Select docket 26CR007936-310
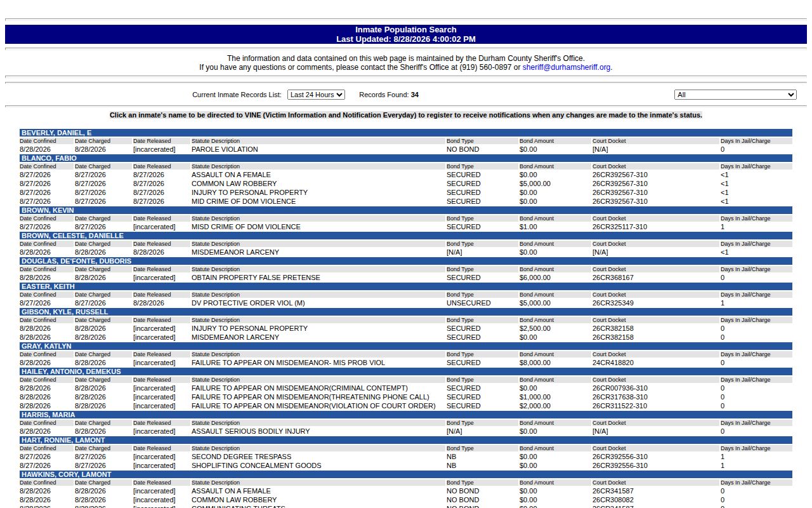Viewport: 812px width, 508px height. [620, 388]
